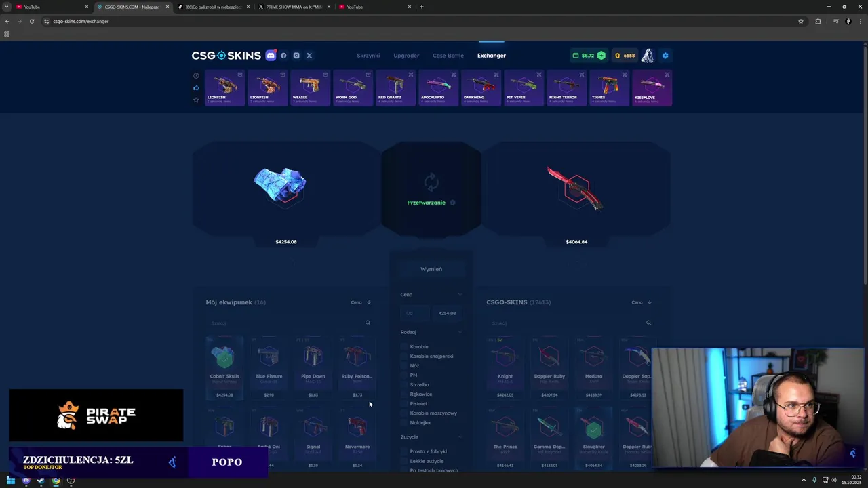Viewport: 868px width, 488px height.
Task: Toggle the Rękawice checkbox
Action: click(x=405, y=394)
